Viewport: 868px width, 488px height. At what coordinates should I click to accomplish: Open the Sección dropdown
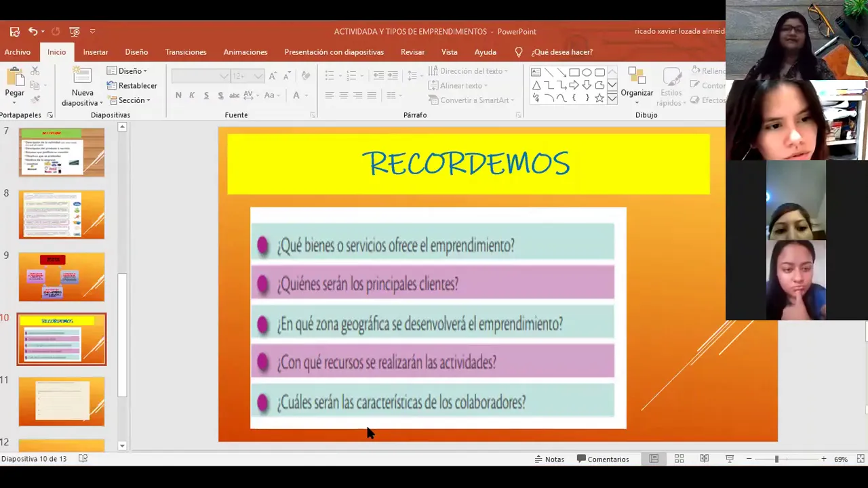pyautogui.click(x=128, y=100)
